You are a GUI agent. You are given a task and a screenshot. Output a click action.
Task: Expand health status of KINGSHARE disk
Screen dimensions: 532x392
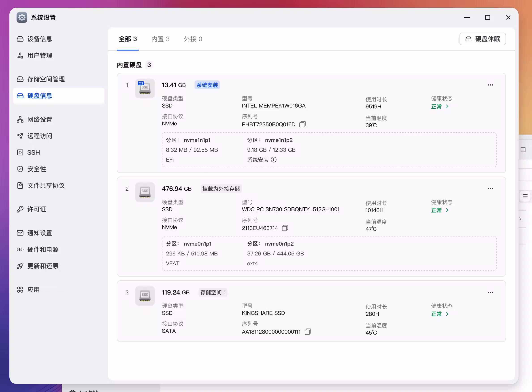point(440,314)
